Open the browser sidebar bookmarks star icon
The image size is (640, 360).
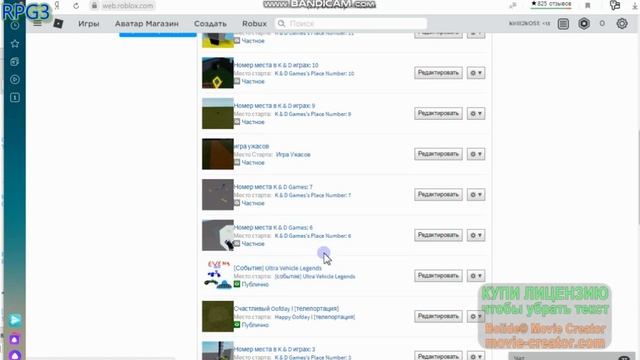(15, 43)
